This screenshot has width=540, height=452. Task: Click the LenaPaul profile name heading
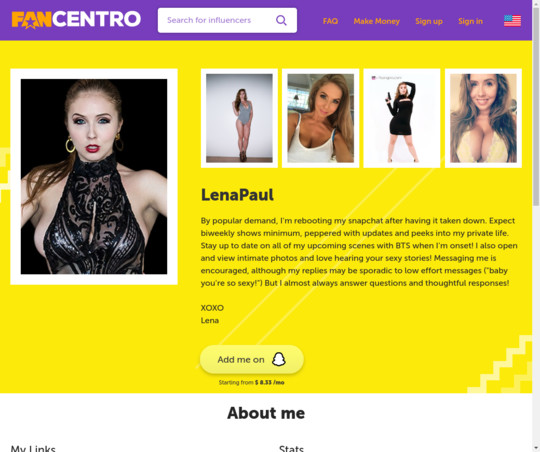click(x=237, y=195)
